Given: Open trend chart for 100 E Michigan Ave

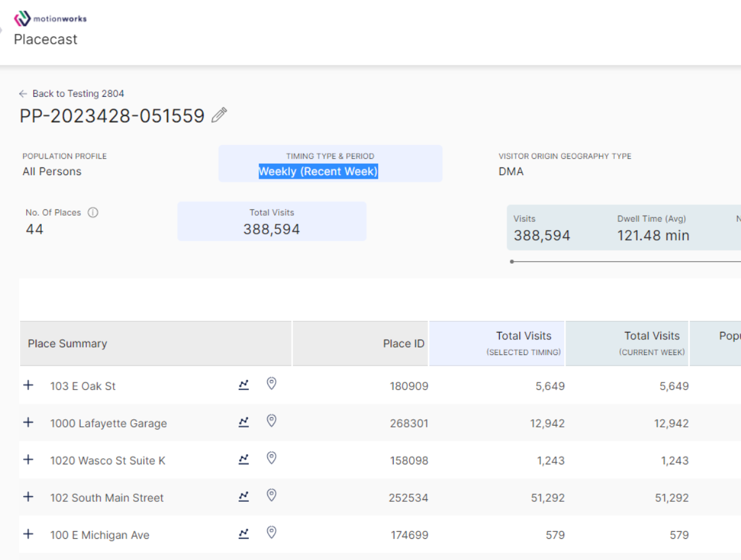Looking at the screenshot, I should coord(244,534).
